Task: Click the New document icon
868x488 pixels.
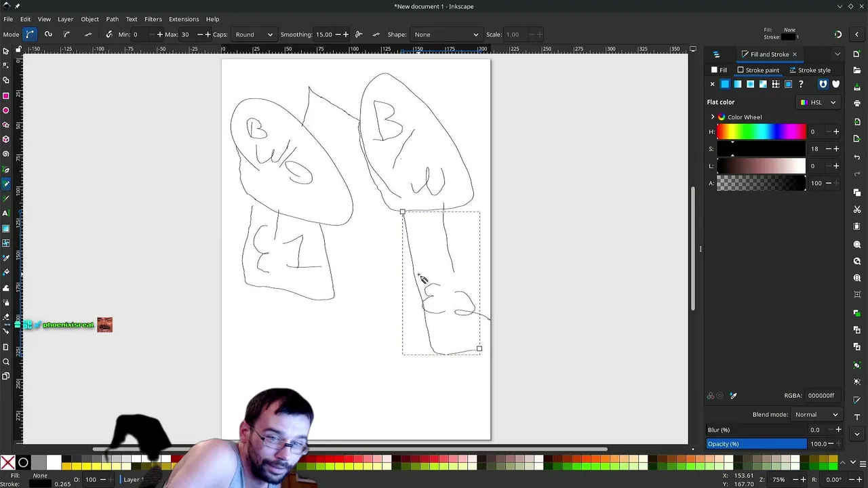Action: [x=857, y=54]
